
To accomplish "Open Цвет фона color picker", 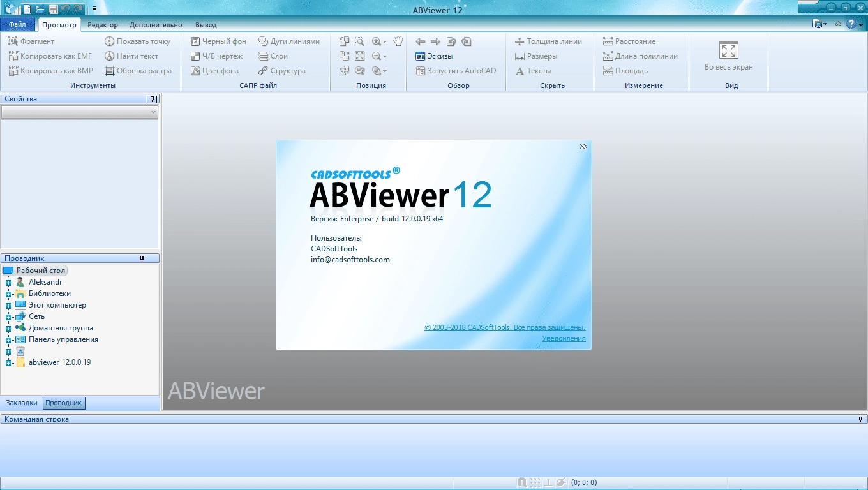I will pyautogui.click(x=215, y=71).
